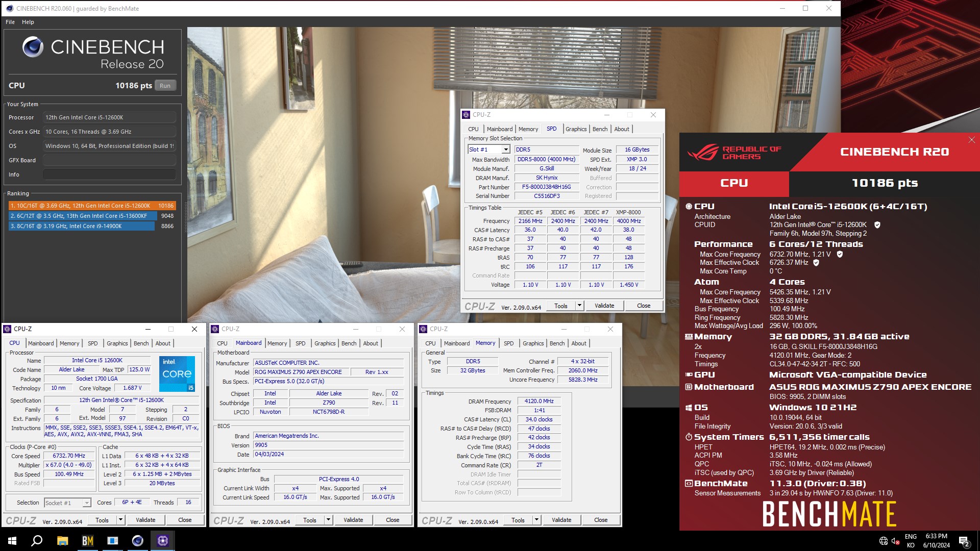Select About tab in Memory window
The image size is (980, 551).
coord(579,343)
